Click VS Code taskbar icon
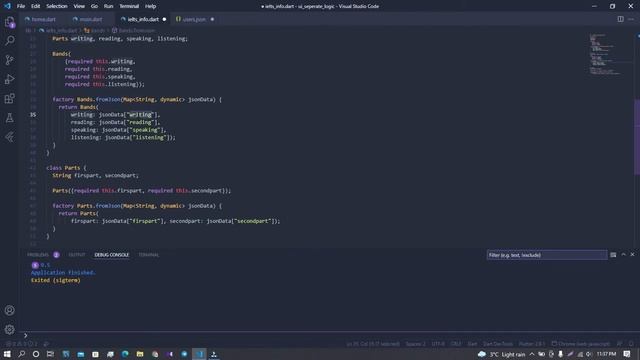The width and height of the screenshot is (640, 360). pyautogui.click(x=199, y=354)
